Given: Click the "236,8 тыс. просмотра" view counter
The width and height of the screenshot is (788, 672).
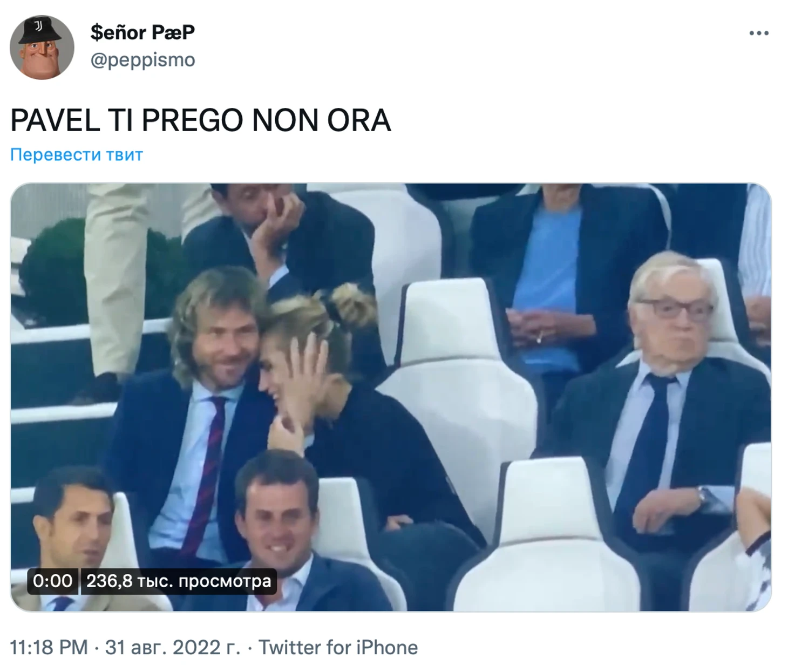Looking at the screenshot, I should click(x=179, y=581).
